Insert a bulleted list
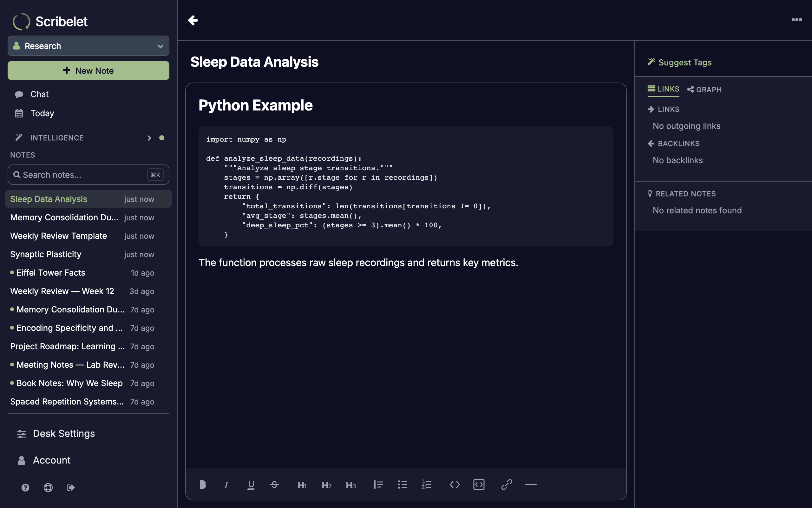 [x=403, y=485]
